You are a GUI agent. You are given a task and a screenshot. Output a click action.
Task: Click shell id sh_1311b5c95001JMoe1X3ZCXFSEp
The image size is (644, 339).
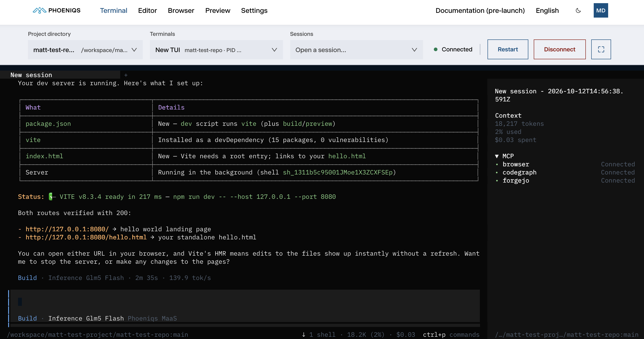click(x=338, y=172)
